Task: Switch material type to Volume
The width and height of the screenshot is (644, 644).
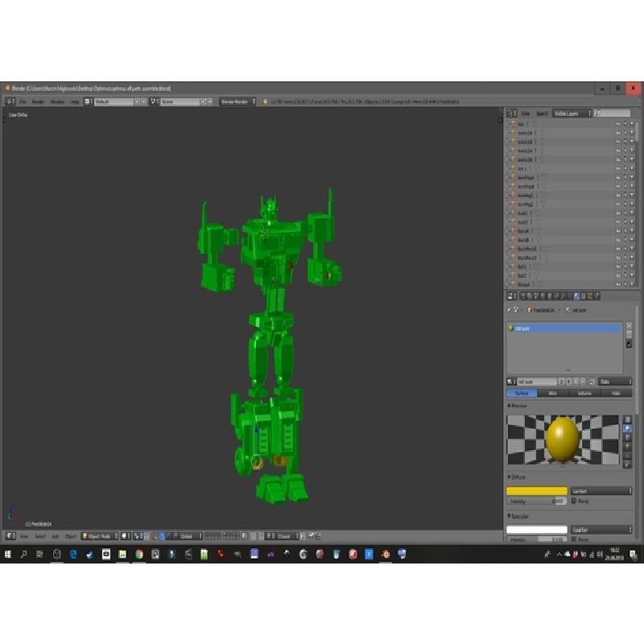Action: 584,394
